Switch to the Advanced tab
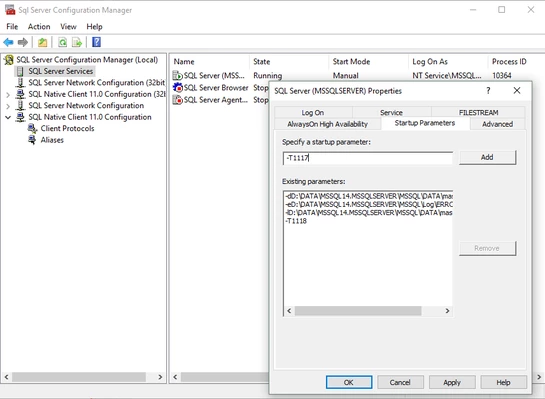The width and height of the screenshot is (545, 399). click(497, 124)
